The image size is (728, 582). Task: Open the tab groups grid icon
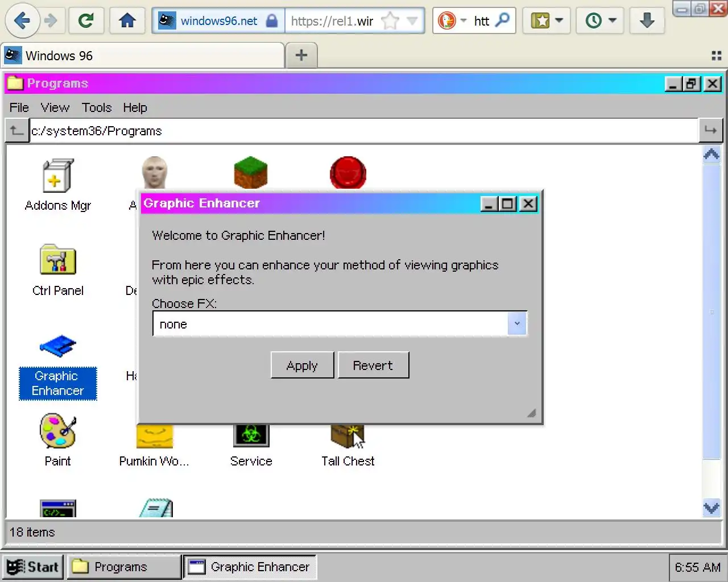pos(717,56)
